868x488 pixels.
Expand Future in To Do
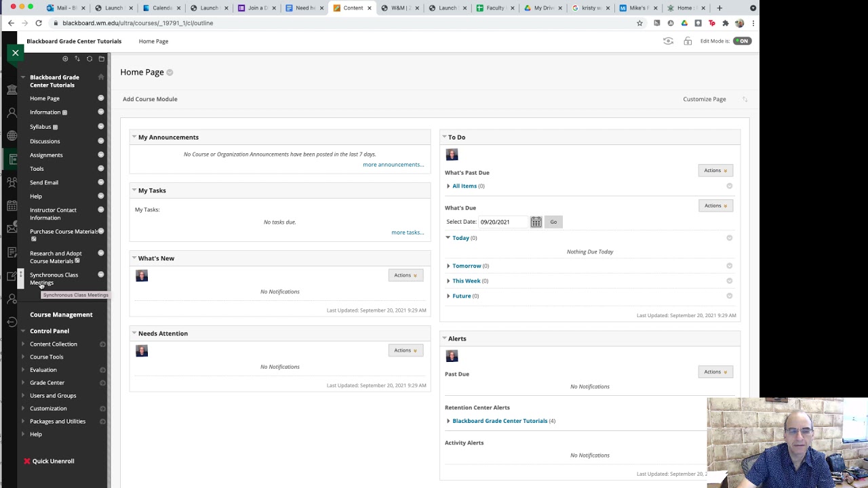pos(448,296)
